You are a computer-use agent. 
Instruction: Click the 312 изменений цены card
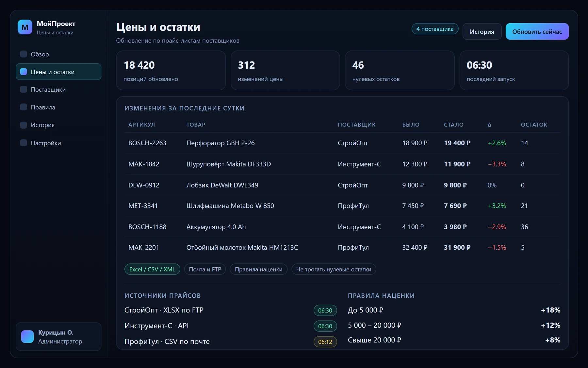pyautogui.click(x=285, y=70)
